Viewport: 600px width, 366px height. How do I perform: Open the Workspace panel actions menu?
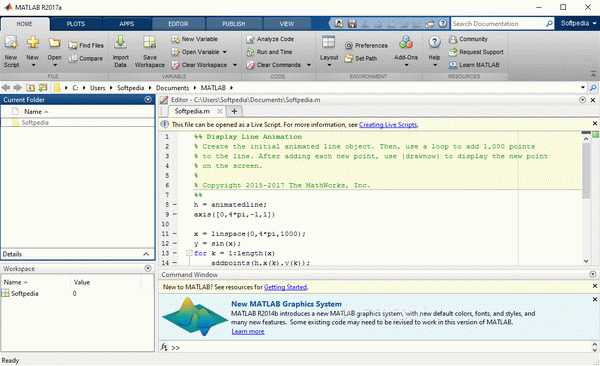(148, 268)
